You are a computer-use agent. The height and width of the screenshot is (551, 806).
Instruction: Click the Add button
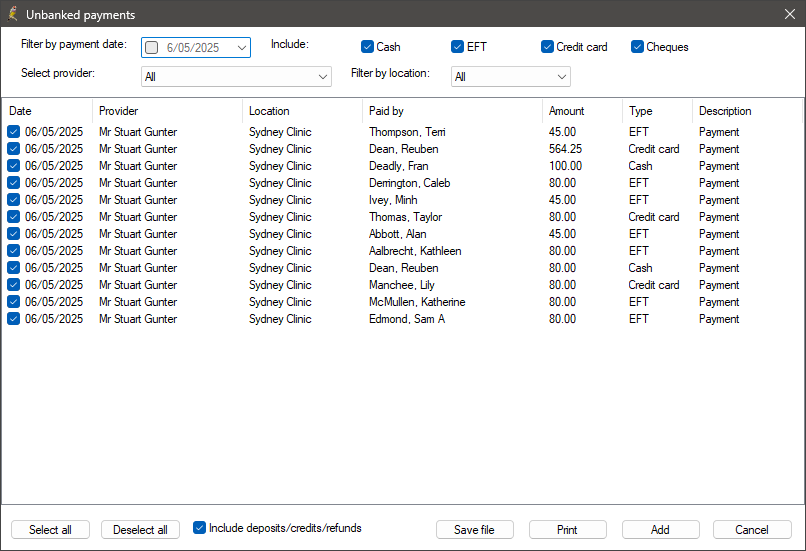click(x=661, y=530)
